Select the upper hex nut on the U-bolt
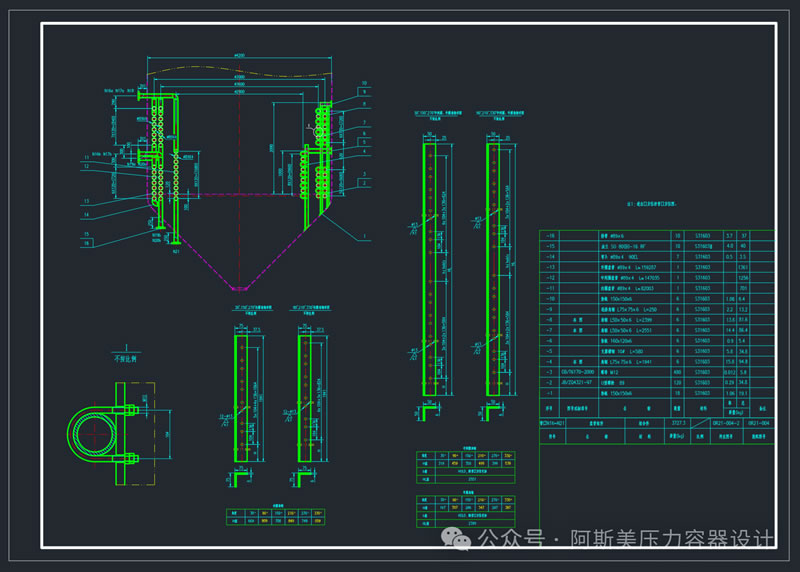Image resolution: width=800 pixels, height=572 pixels. (x=131, y=408)
